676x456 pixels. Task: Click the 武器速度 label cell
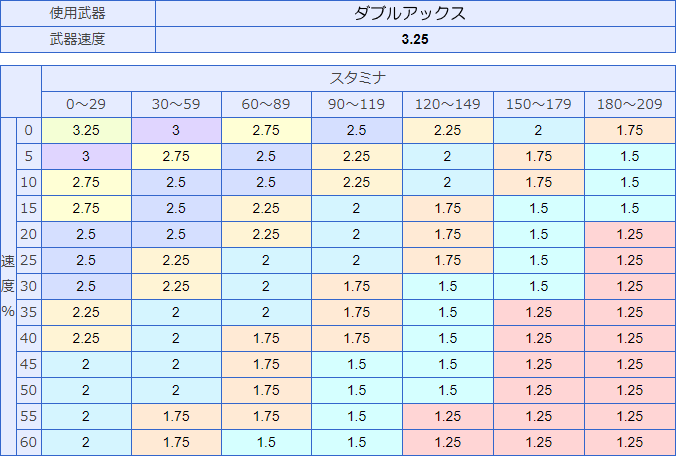(78, 39)
